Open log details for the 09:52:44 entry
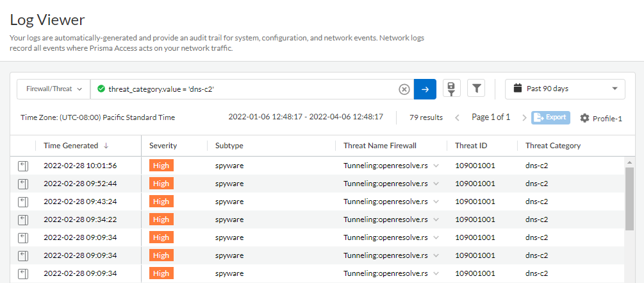Image resolution: width=644 pixels, height=283 pixels. pyautogui.click(x=23, y=184)
